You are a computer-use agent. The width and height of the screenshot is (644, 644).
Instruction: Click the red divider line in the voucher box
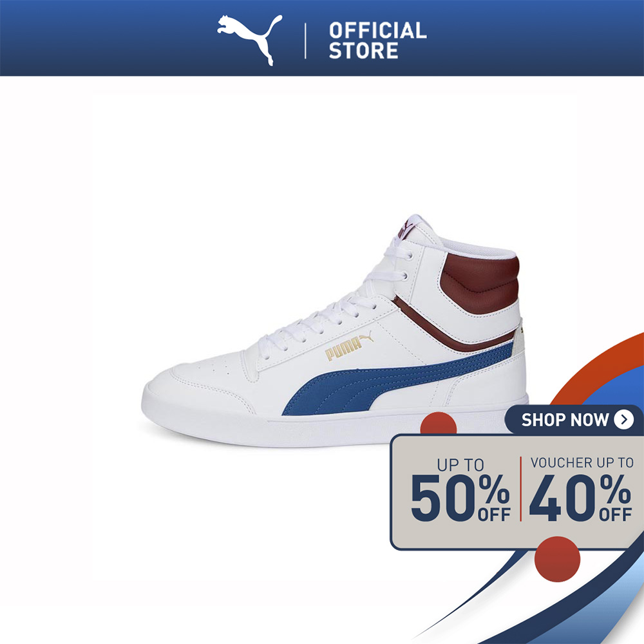coord(520,489)
